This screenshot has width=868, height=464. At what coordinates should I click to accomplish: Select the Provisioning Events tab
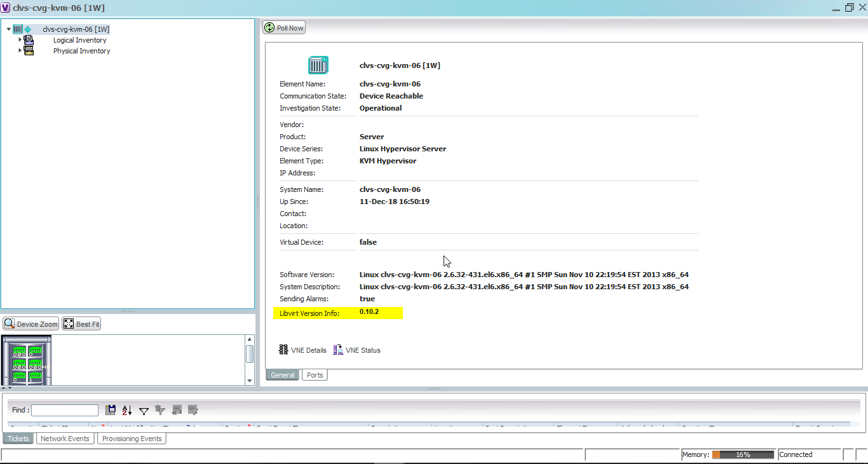[132, 438]
